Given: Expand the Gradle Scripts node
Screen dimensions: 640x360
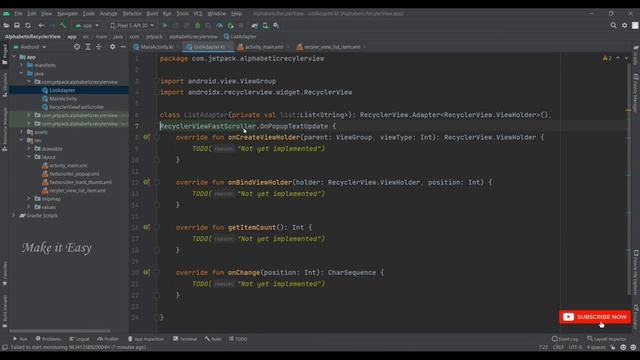Looking at the screenshot, I should click(14, 215).
